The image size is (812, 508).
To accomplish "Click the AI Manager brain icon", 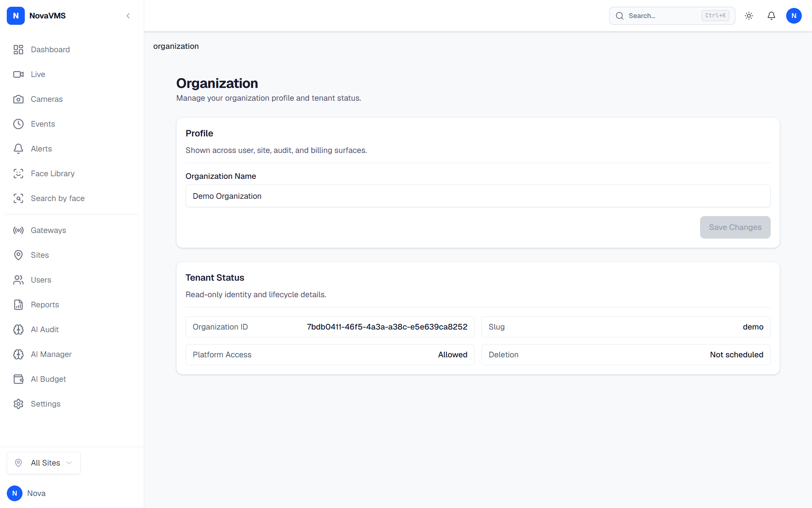I will [18, 354].
